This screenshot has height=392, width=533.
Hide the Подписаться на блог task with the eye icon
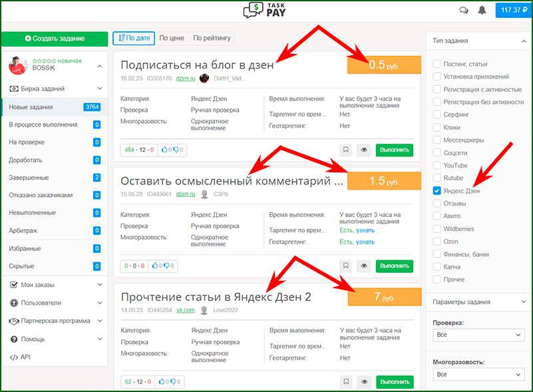tap(364, 150)
